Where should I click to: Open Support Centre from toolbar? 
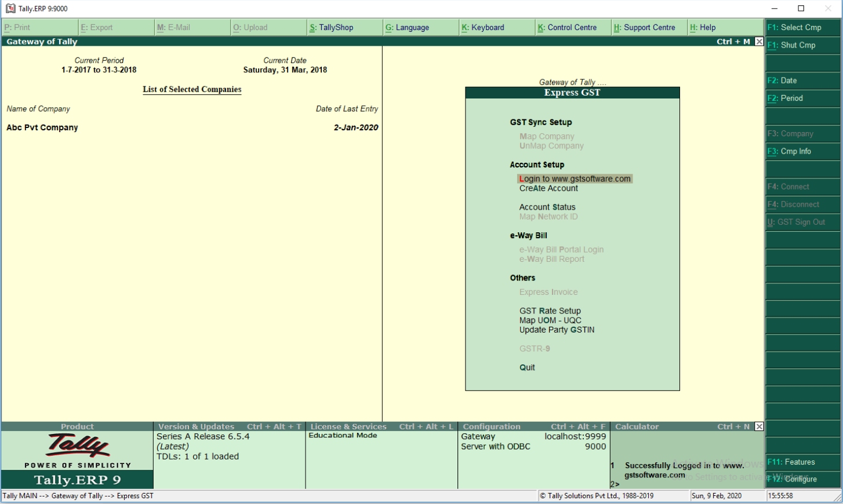649,27
